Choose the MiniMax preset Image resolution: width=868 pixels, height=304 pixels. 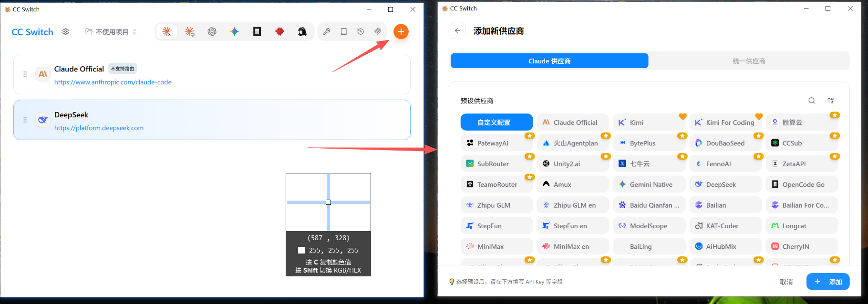(x=496, y=246)
